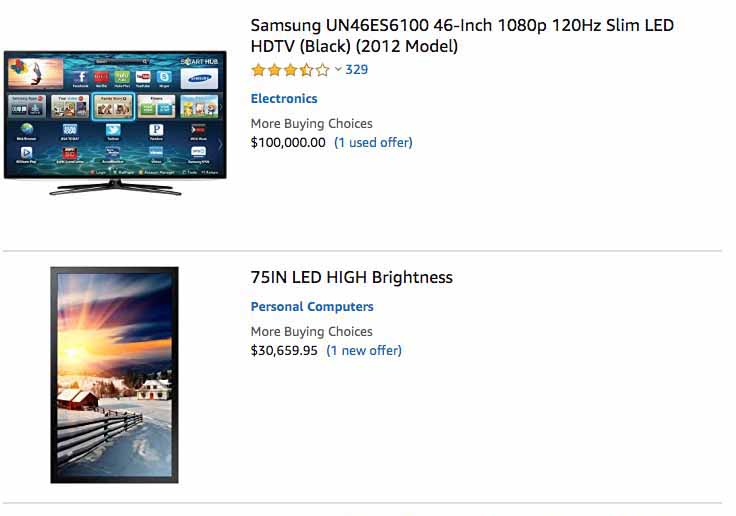Image resolution: width=736 pixels, height=516 pixels.
Task: Expand the rating breakdown chevron
Action: point(338,69)
